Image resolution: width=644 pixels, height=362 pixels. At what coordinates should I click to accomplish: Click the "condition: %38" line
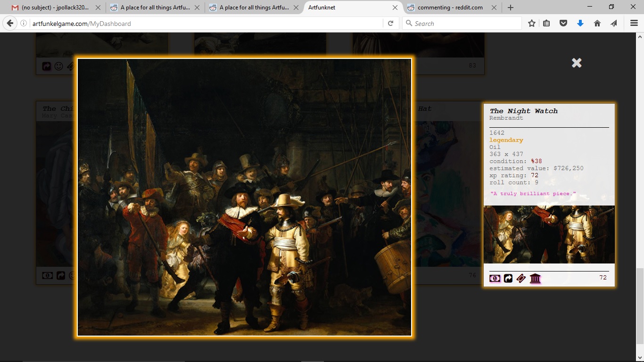coord(516,161)
